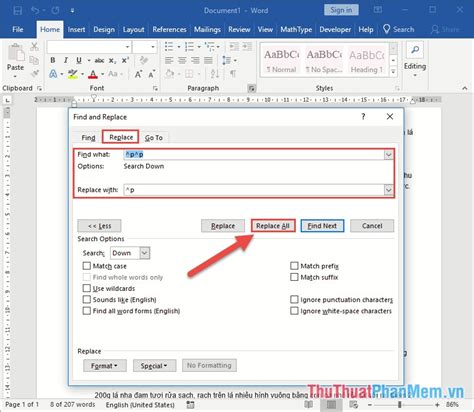Screen dimensions: 474x412
Task: Click the Read Mode view icon
Action: click(x=309, y=405)
